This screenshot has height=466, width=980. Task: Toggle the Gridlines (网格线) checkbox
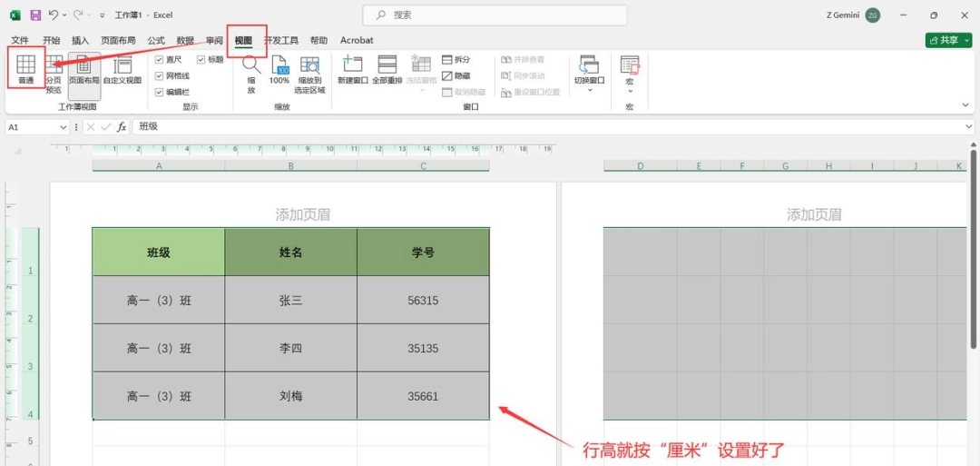[x=159, y=75]
